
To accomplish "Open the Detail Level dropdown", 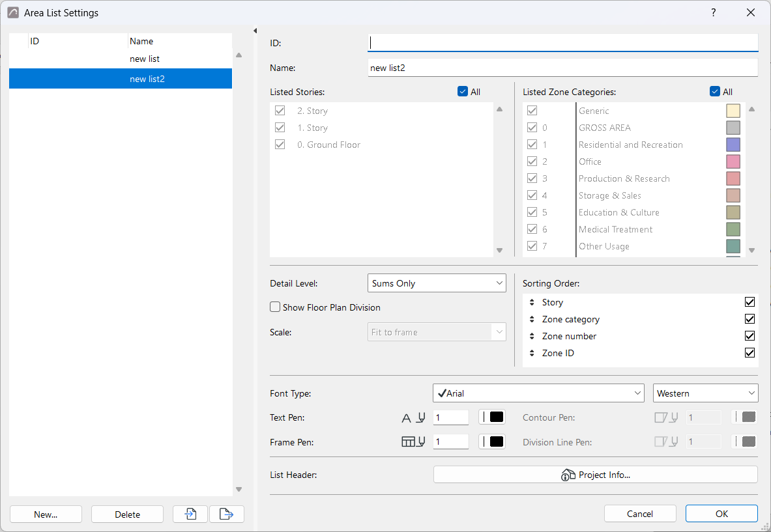I will click(437, 283).
